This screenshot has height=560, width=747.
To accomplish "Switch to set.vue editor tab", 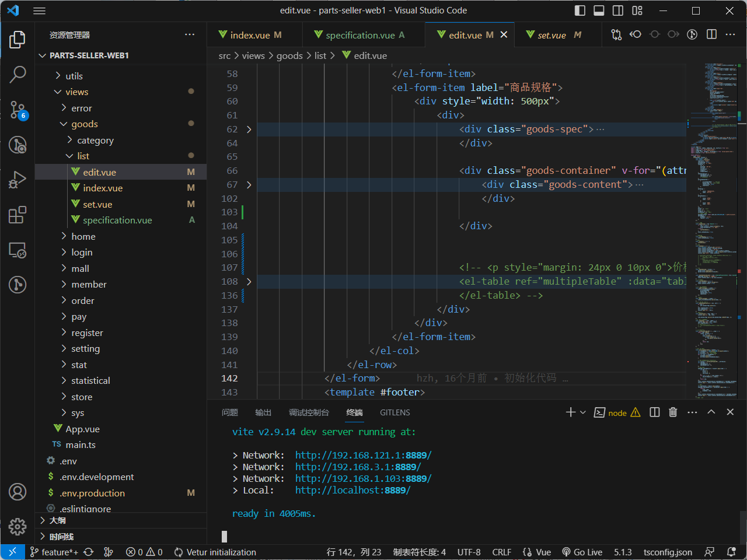I will pos(557,35).
